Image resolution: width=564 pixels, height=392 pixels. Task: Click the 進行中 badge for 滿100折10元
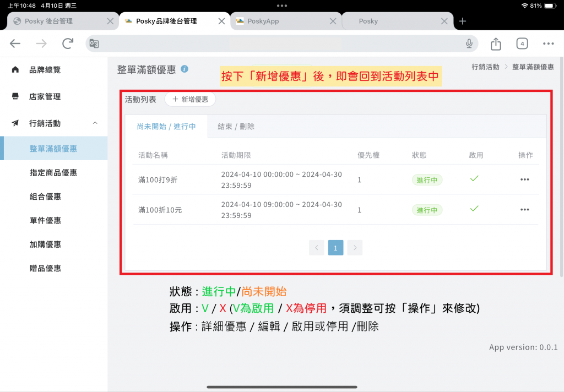coord(427,210)
